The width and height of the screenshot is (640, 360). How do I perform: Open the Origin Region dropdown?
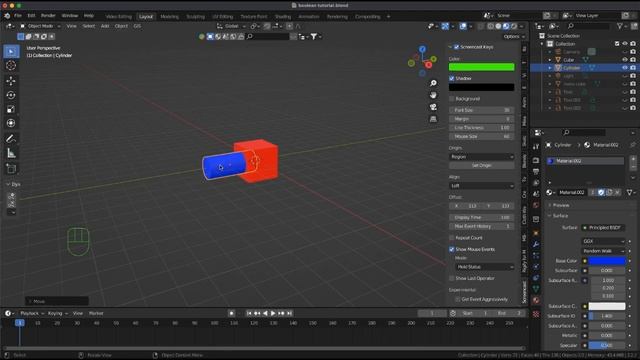coord(482,157)
